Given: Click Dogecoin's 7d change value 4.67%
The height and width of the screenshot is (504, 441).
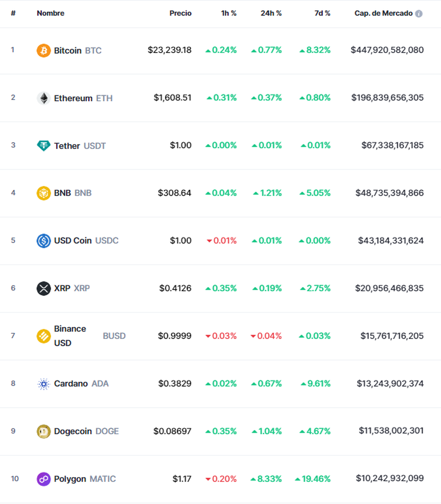Looking at the screenshot, I should tap(316, 431).
